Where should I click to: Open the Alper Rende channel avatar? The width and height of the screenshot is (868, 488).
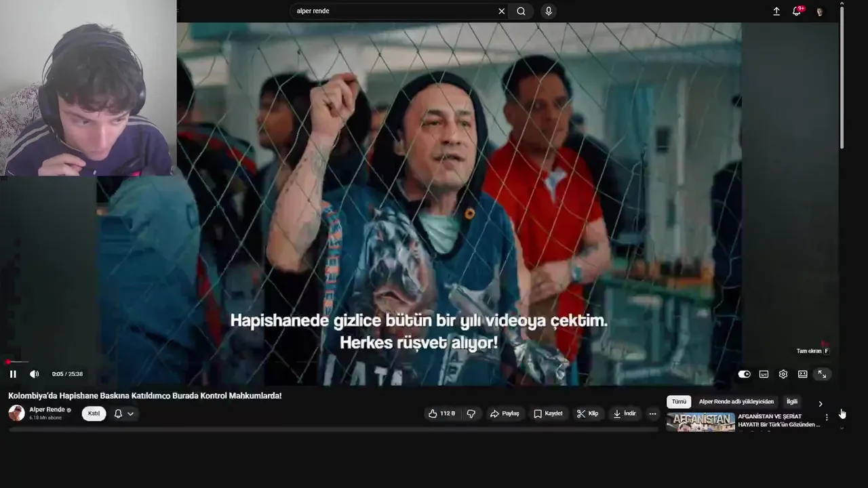pyautogui.click(x=16, y=413)
